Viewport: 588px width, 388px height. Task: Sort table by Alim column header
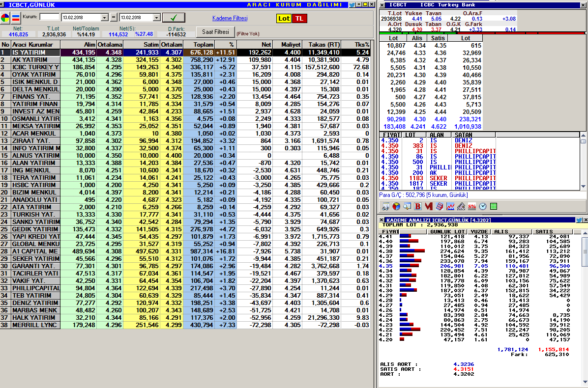(78, 45)
